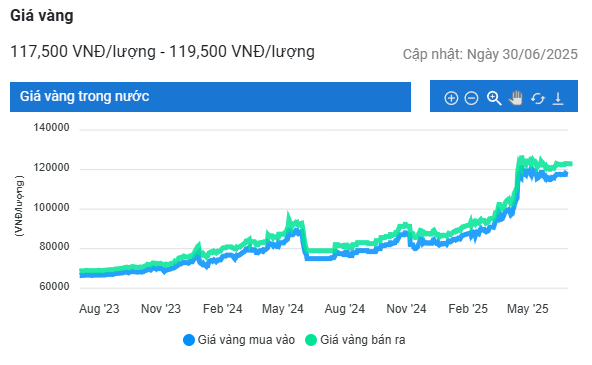
Task: Click the green line's latest end point
Action: click(571, 164)
